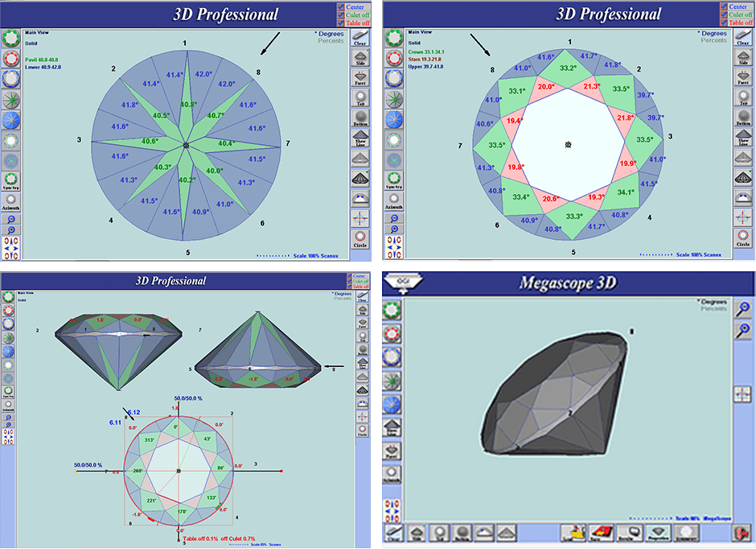This screenshot has width=756, height=549.
Task: Click red star-facets icon in pavilion-view window
Action: pyautogui.click(x=10, y=59)
